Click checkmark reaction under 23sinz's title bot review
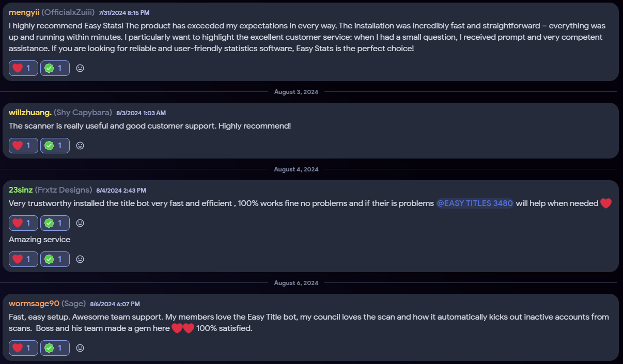Screen dimensions: 623x364 55,223
